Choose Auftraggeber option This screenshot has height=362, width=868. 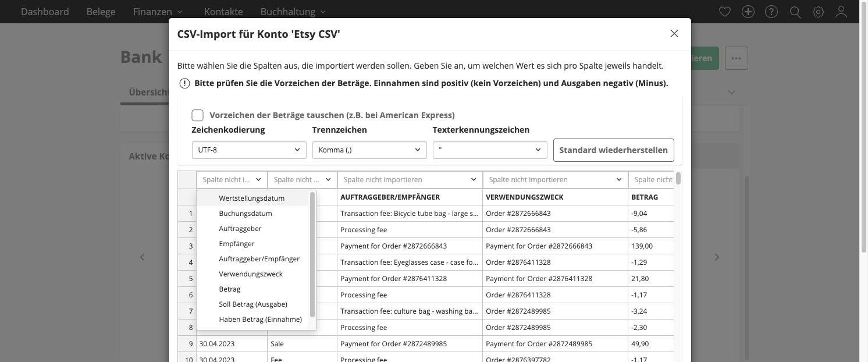pos(252,229)
